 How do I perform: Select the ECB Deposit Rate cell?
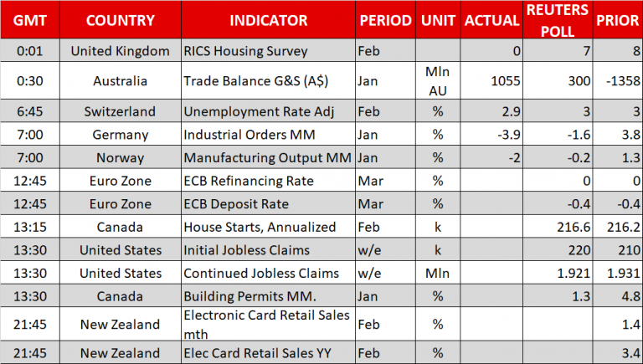tap(237, 203)
